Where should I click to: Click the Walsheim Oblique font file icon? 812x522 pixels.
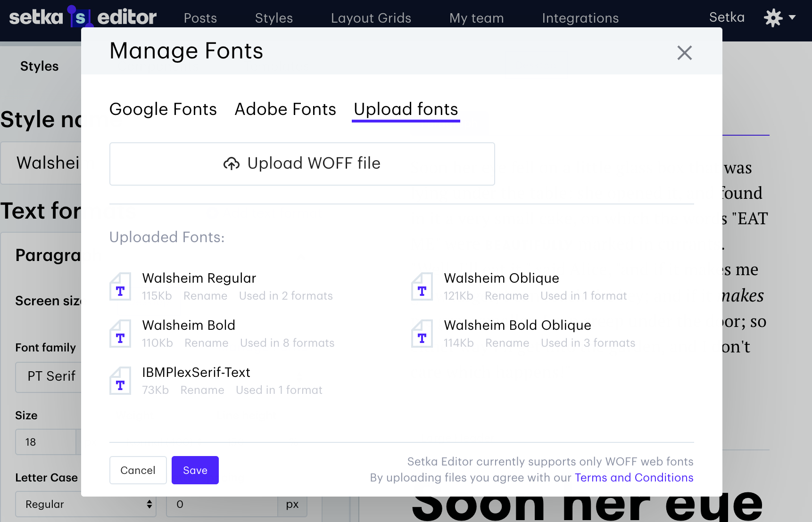coord(422,286)
